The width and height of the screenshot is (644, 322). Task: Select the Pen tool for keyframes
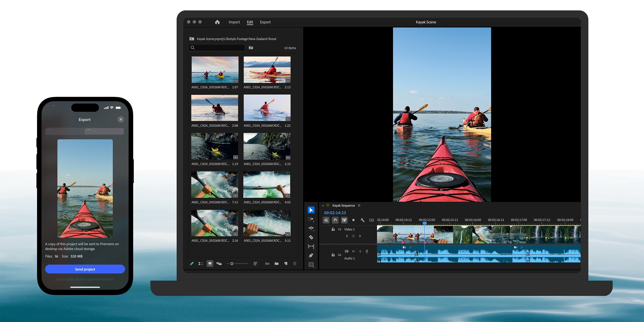point(311,255)
